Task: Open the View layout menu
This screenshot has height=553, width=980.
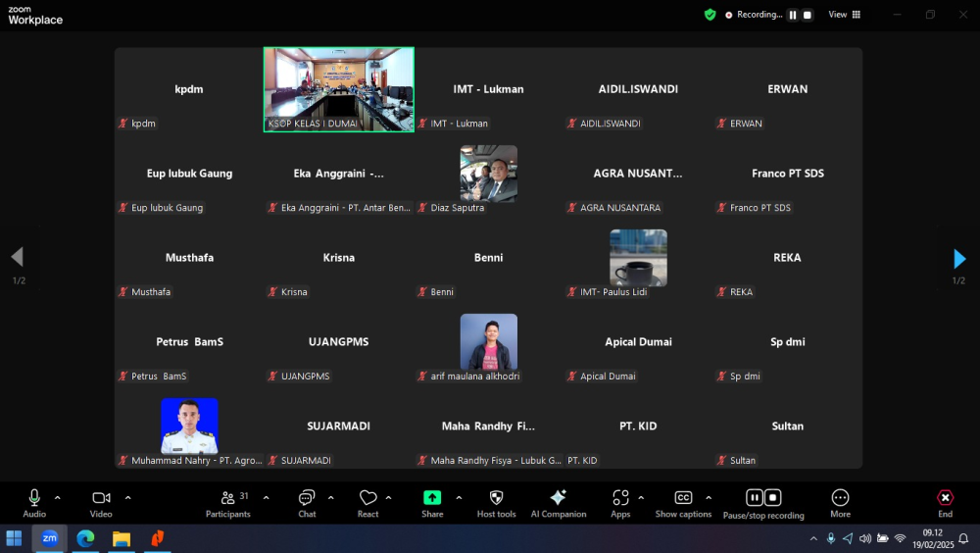Action: (x=845, y=15)
